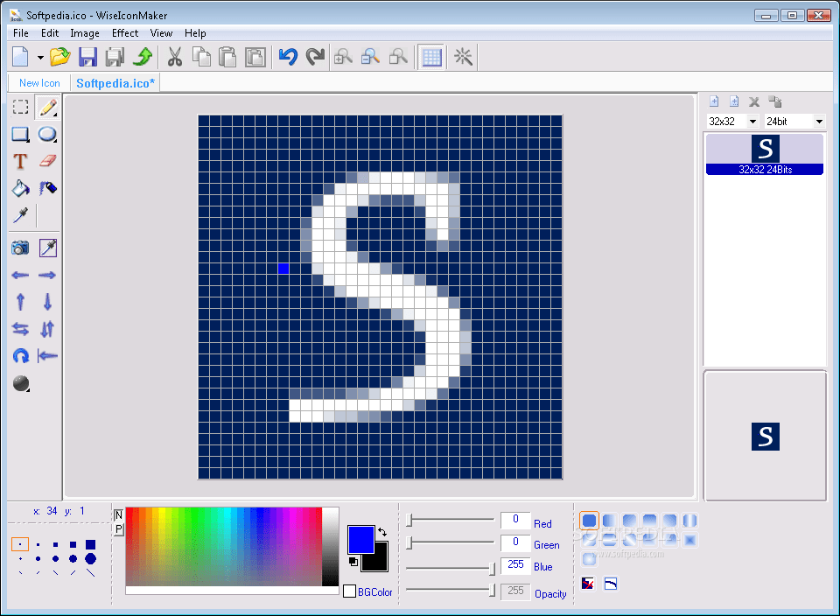Viewport: 840px width, 616px height.
Task: Open the File menu
Action: tap(21, 33)
